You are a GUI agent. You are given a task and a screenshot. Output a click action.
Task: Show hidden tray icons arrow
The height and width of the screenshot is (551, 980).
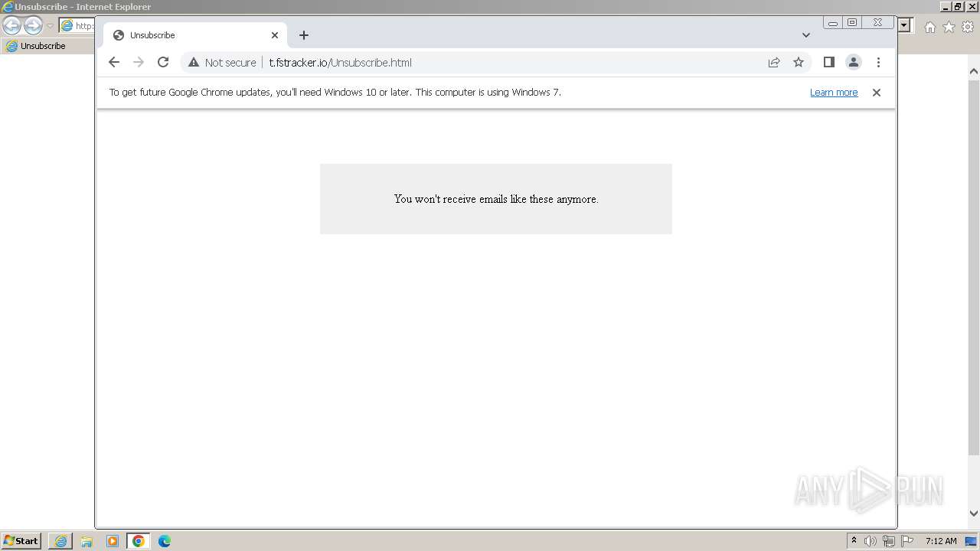[x=854, y=541]
